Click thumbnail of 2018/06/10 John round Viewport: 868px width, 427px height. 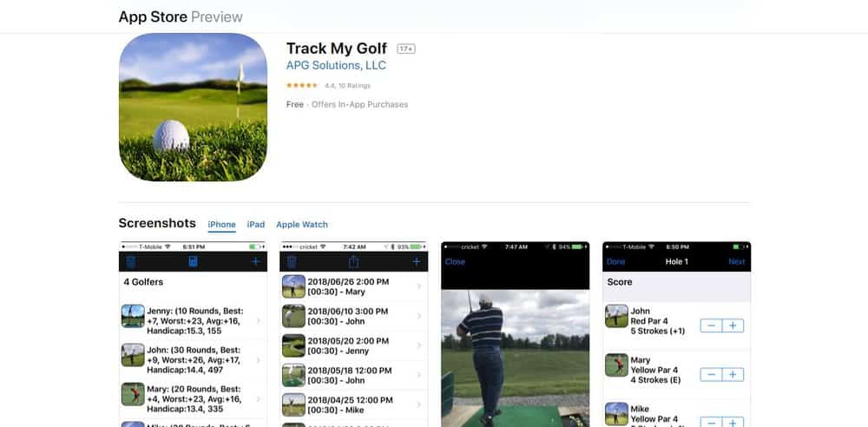pos(293,316)
